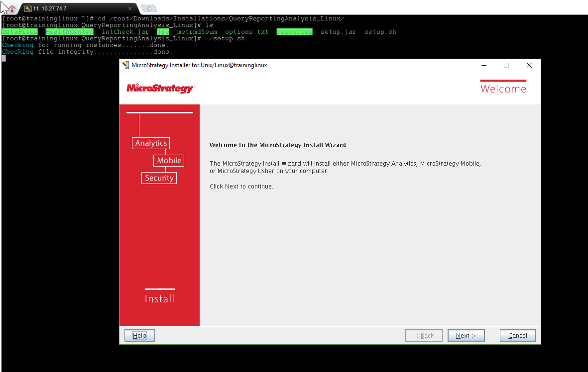Viewport: 588px width, 372px height.
Task: Close the 10.27.74.7 session tab
Action: [x=130, y=8]
